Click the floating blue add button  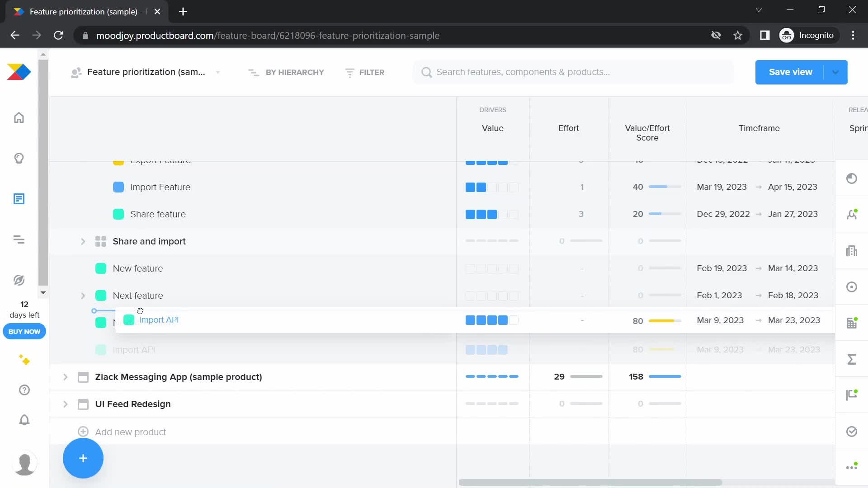[83, 458]
